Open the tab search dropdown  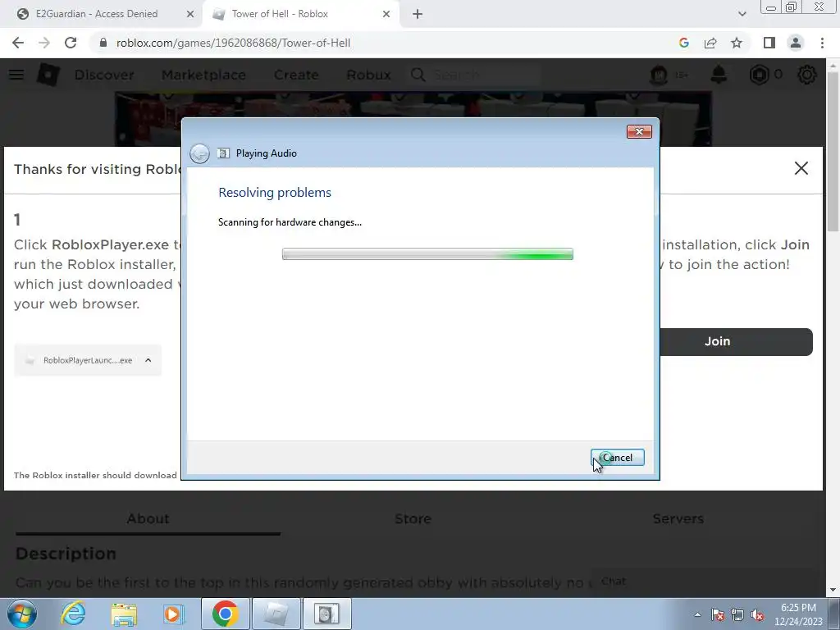pos(742,15)
